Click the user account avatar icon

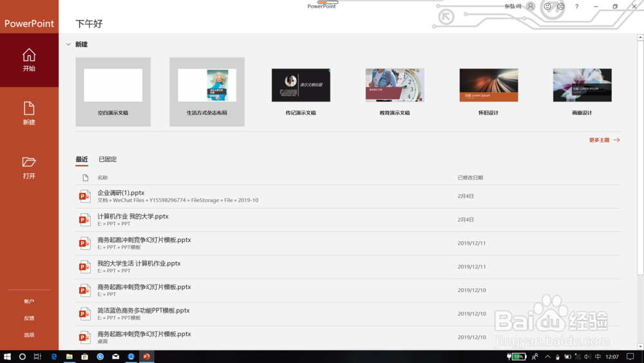[531, 6]
